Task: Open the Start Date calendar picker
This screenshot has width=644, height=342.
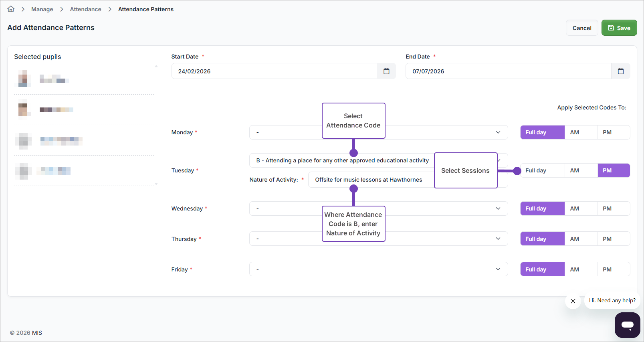Action: tap(386, 71)
